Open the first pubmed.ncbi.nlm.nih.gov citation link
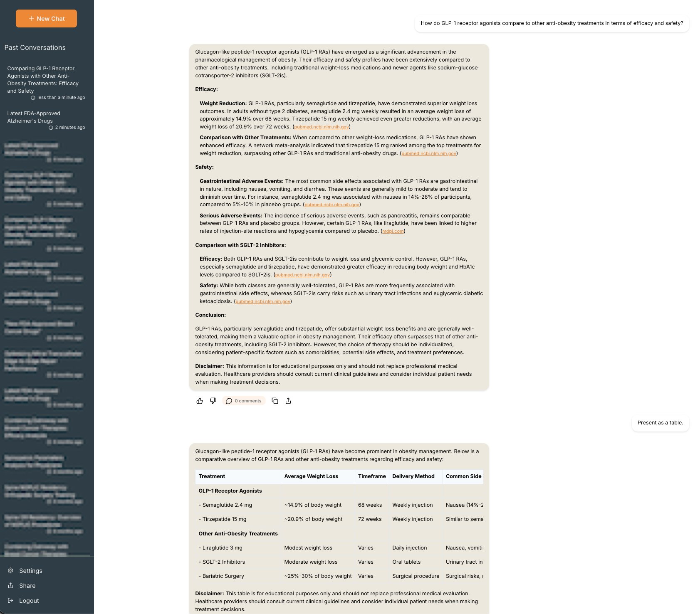The image size is (700, 614). click(322, 127)
